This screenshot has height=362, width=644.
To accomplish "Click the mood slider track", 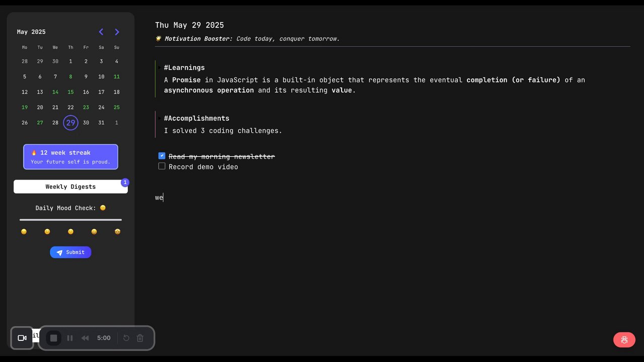I will coord(70,220).
